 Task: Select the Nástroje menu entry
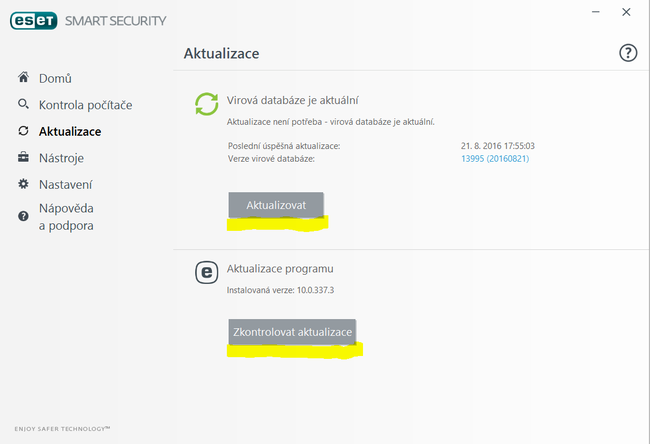(61, 158)
